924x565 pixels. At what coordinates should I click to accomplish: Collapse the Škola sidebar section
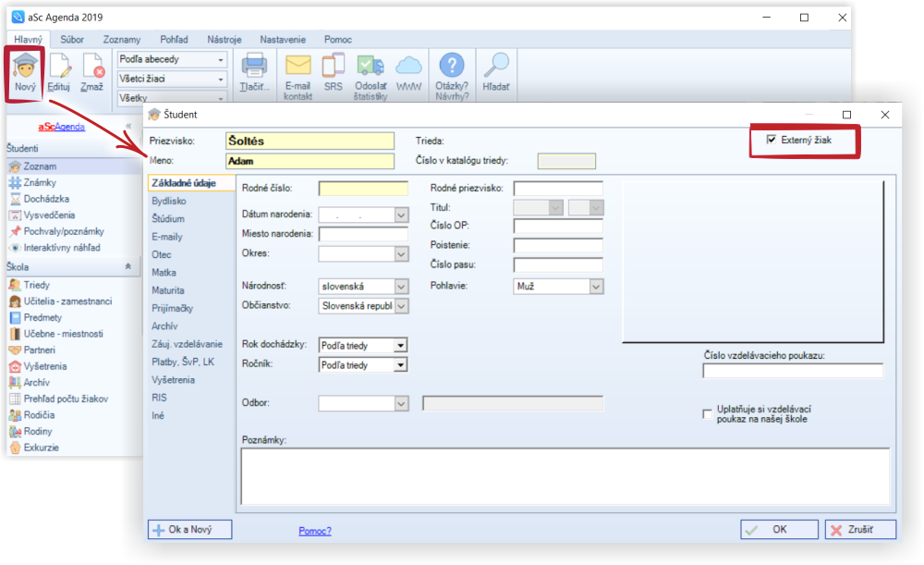click(128, 266)
